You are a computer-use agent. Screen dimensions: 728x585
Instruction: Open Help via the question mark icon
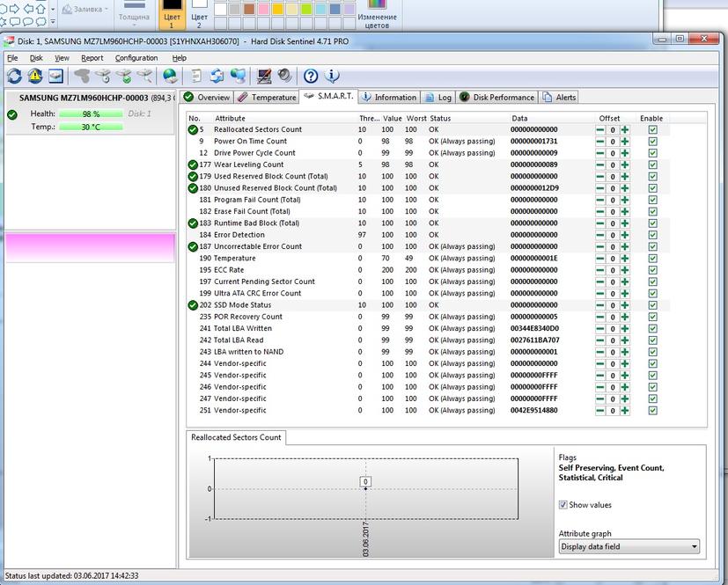click(311, 76)
